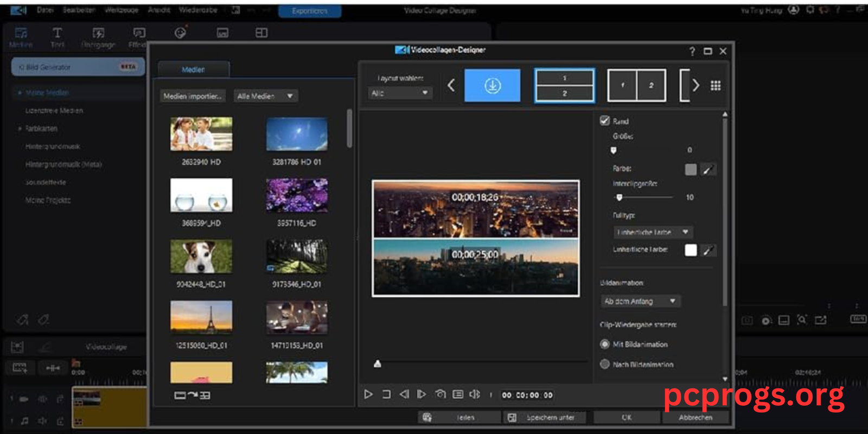
Task: Click the Interclipgröße slider handle
Action: point(619,197)
